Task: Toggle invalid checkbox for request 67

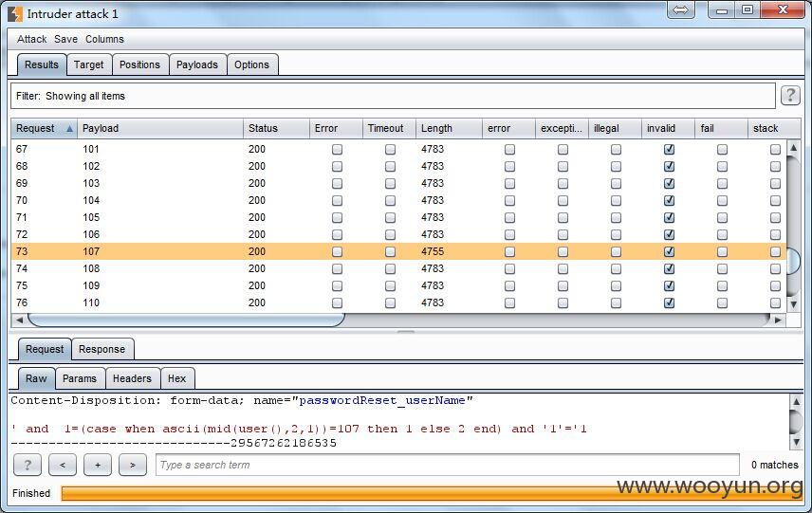Action: pos(669,149)
